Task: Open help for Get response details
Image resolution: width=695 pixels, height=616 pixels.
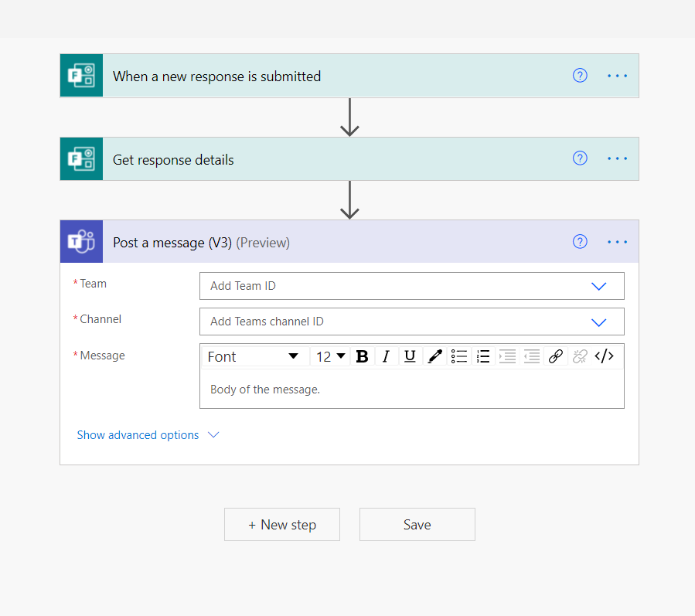Action: 580,158
